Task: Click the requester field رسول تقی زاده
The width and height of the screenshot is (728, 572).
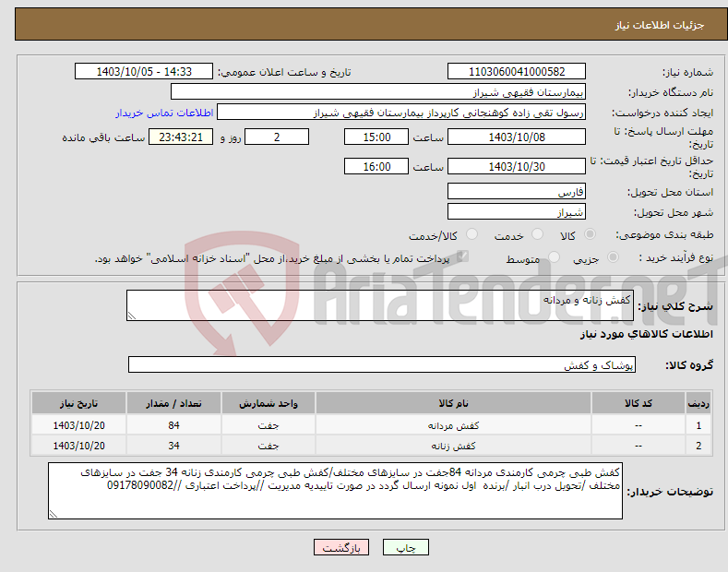Action: tap(401, 113)
